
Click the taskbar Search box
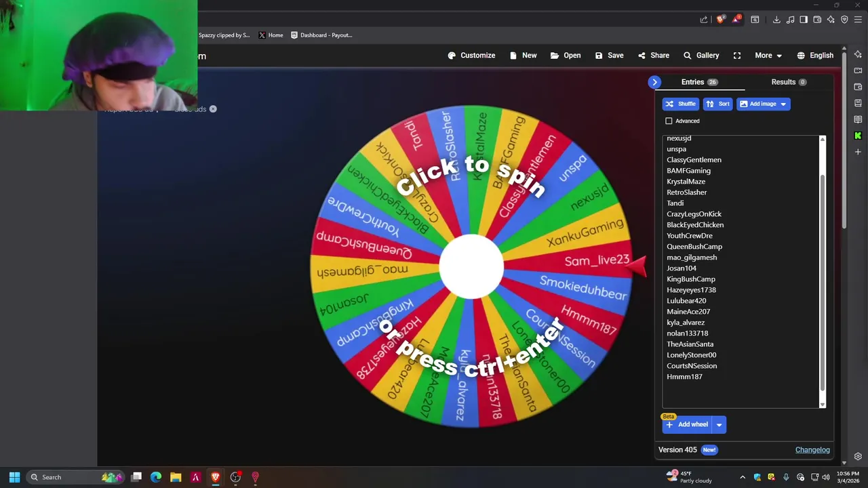[x=76, y=477]
